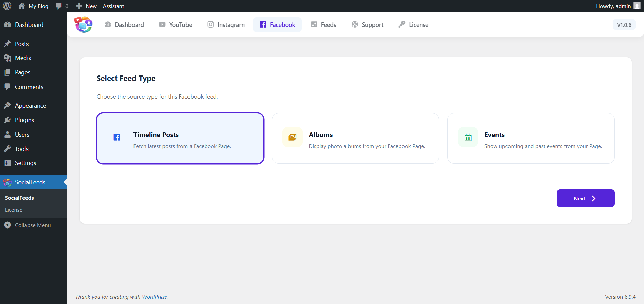Click the comments bubble icon in admin bar

59,6
